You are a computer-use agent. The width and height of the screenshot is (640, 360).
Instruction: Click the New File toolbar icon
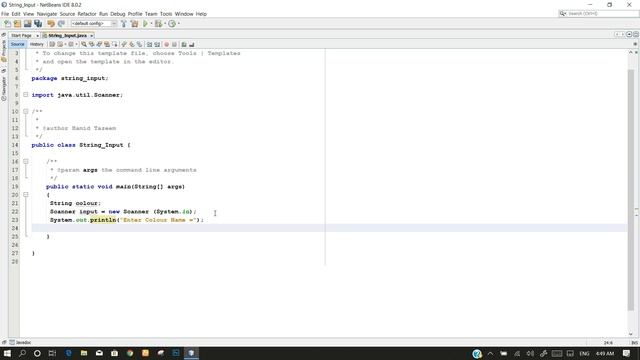click(7, 24)
